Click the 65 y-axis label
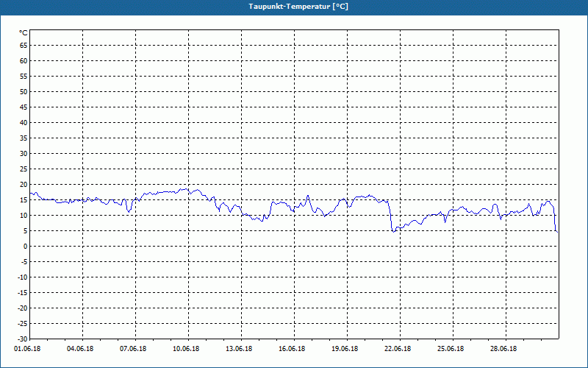Viewport: 588px width, 368px height. tap(24, 46)
